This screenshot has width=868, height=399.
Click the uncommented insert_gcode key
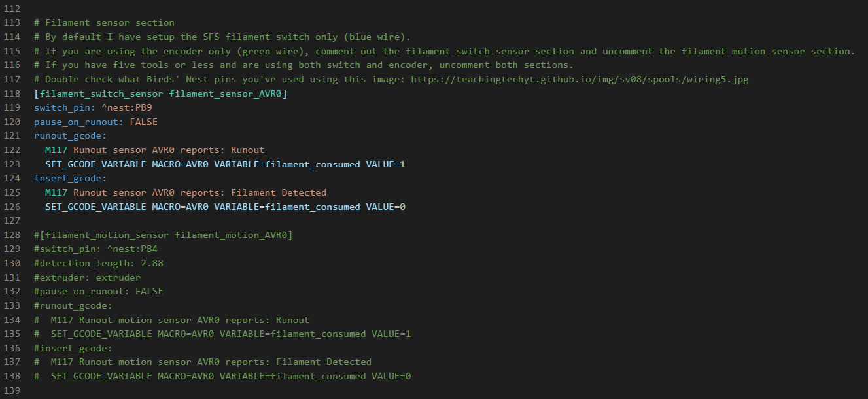point(69,179)
